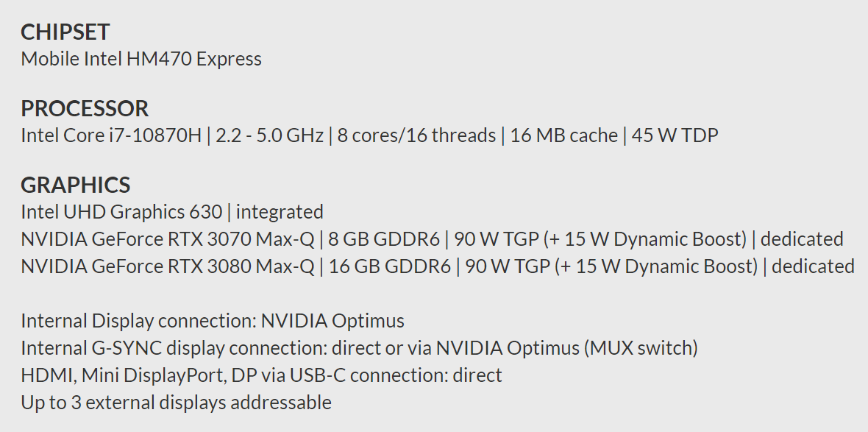Viewport: 868px width, 432px height.
Task: Click the Up to 3 external displays line
Action: pyautogui.click(x=176, y=403)
